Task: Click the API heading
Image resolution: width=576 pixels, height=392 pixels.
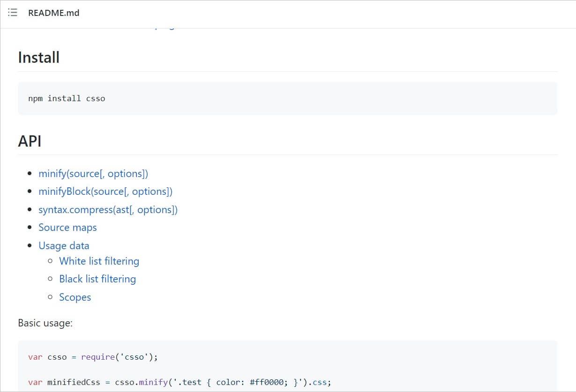Action: pyautogui.click(x=30, y=141)
